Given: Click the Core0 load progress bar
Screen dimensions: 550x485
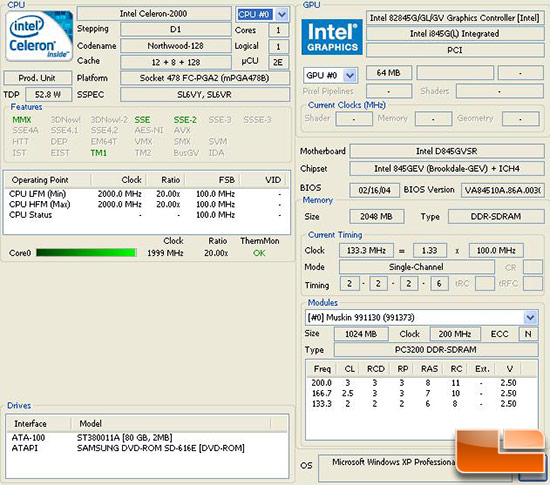Looking at the screenshot, I should click(86, 252).
